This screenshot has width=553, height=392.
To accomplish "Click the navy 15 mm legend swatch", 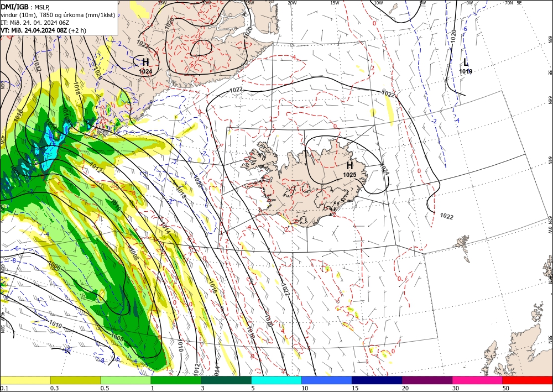I will pos(377,380).
